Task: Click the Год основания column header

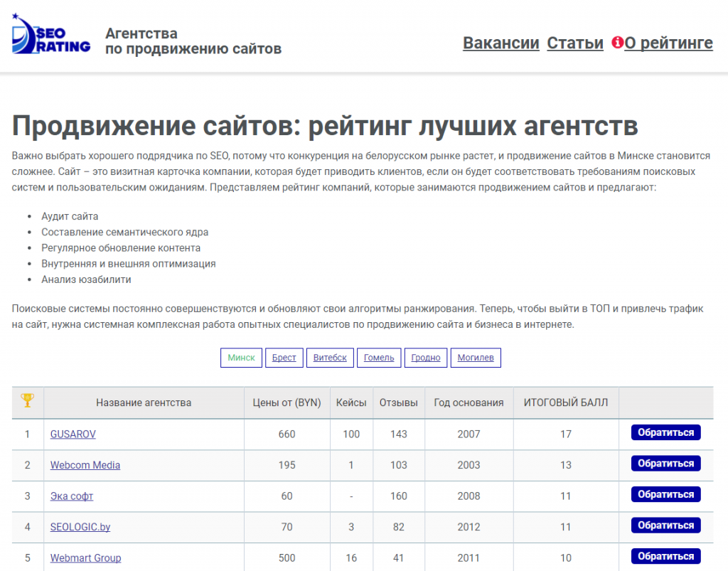Action: pyautogui.click(x=469, y=402)
